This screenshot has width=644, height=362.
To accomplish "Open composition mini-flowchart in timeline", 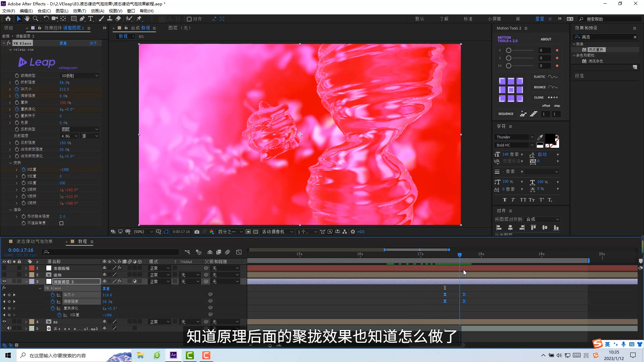I will point(187,252).
